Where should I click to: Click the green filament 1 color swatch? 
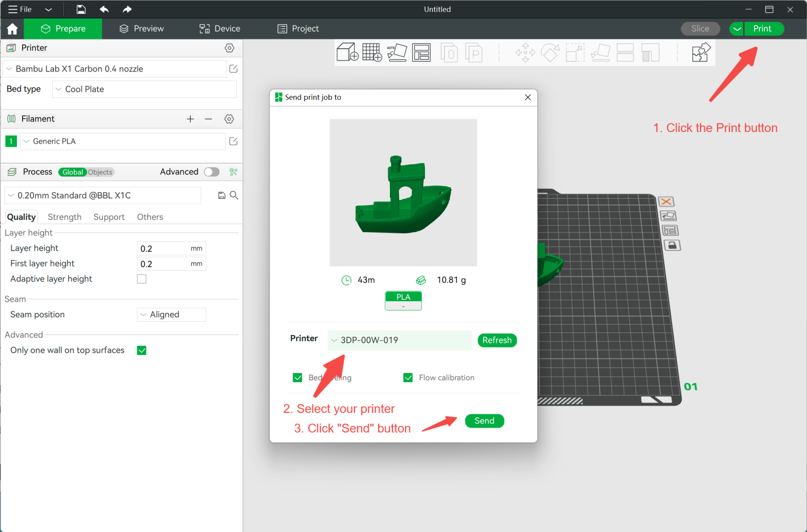point(11,141)
